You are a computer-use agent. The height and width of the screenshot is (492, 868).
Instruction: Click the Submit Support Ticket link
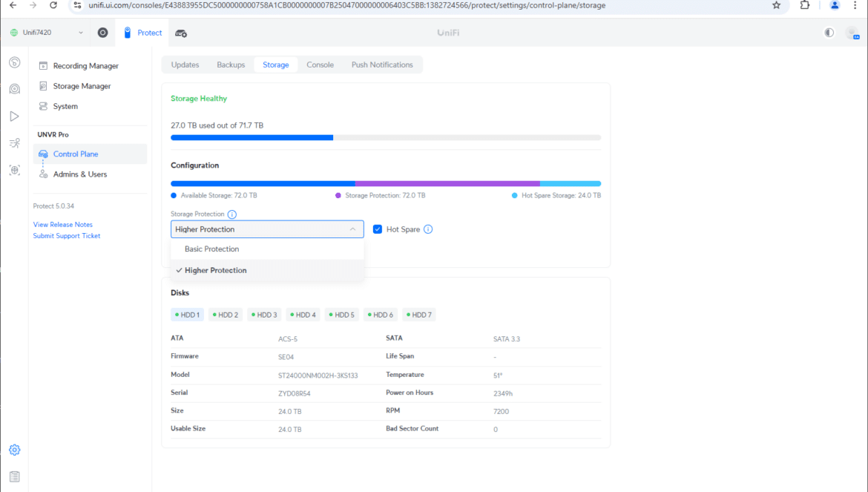click(x=67, y=236)
